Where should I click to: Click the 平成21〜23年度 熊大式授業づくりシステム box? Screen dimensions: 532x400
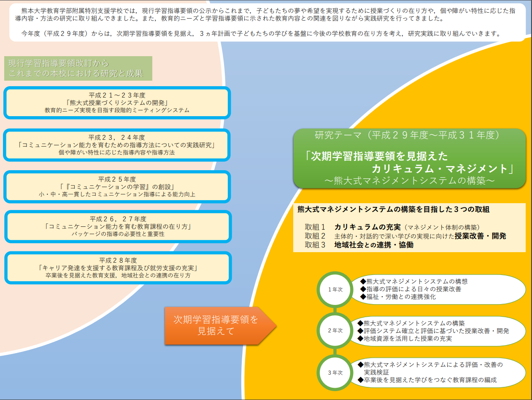tap(117, 103)
